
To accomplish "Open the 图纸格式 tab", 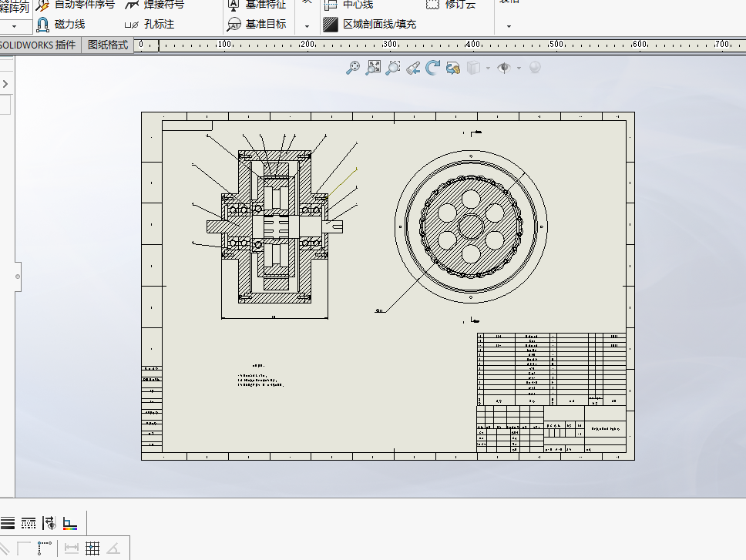I will tap(108, 45).
